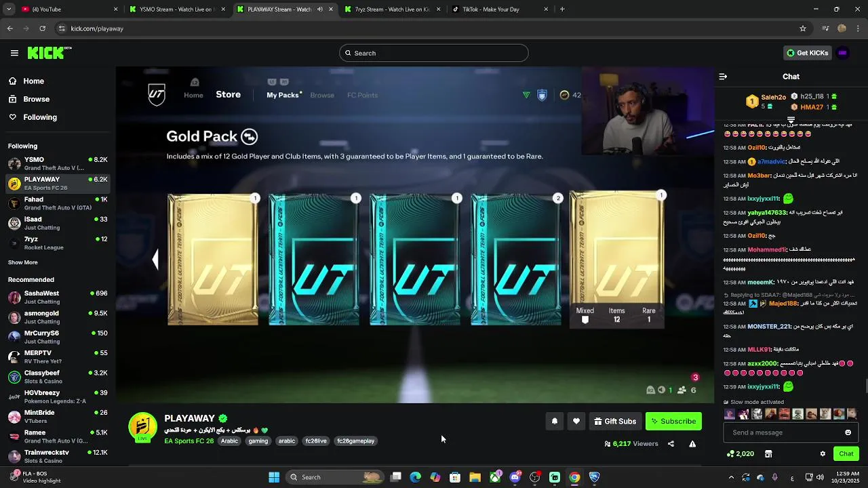868x488 pixels.
Task: Click the Windows taskbar search box
Action: tap(335, 477)
